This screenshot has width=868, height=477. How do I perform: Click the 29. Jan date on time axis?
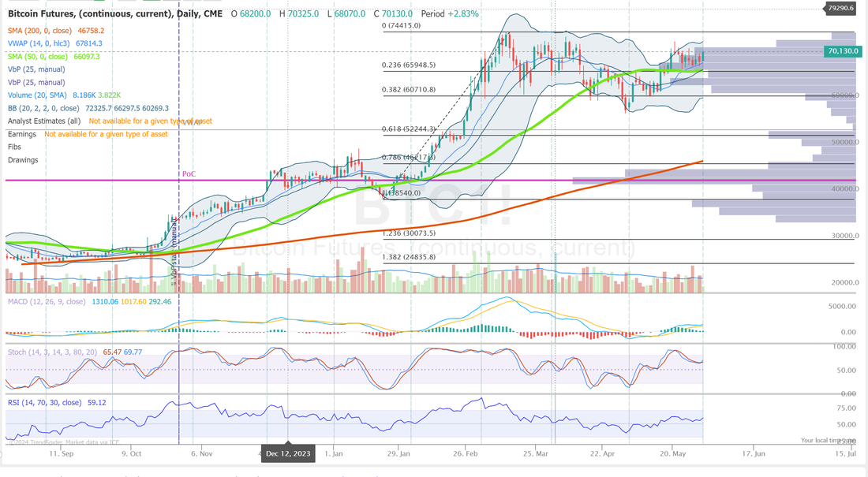(x=398, y=453)
